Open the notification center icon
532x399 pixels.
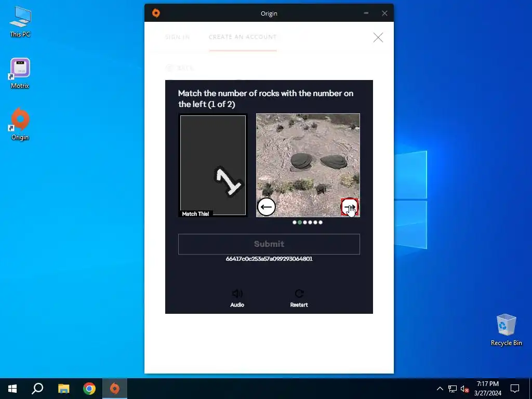point(515,389)
